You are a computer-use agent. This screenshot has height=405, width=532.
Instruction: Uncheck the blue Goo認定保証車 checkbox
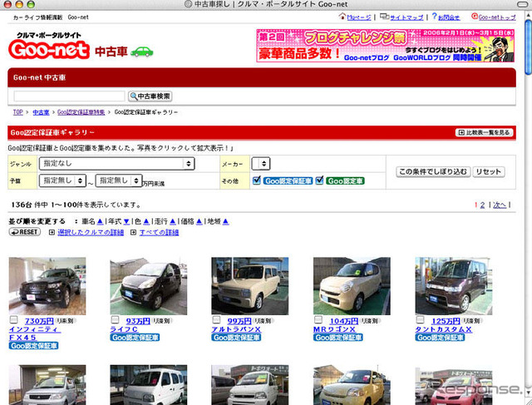(257, 180)
